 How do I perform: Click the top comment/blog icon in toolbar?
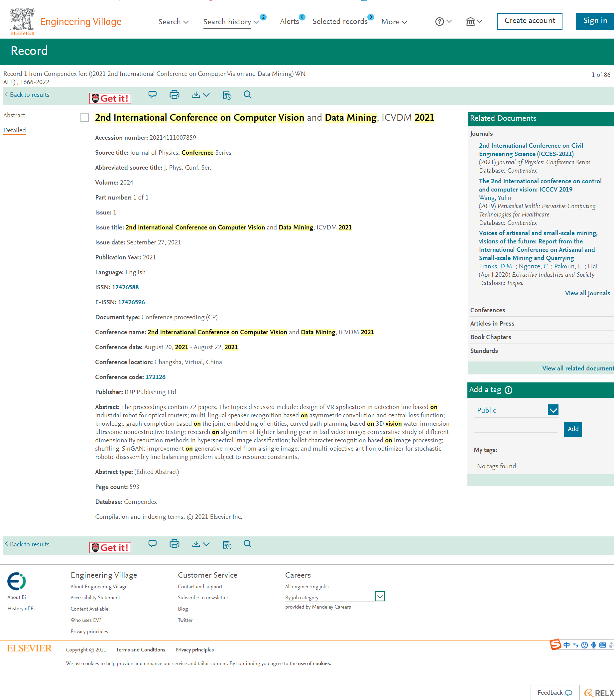pyautogui.click(x=152, y=94)
